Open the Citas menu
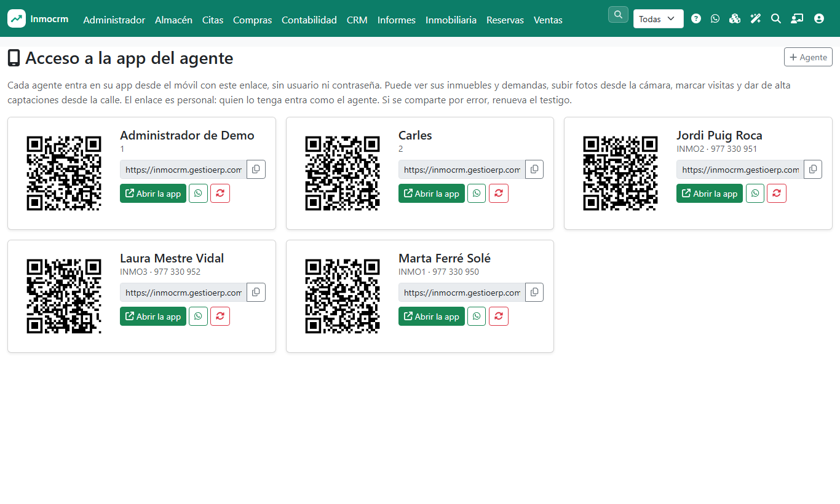Screen dimensions: 840x504 point(213,20)
